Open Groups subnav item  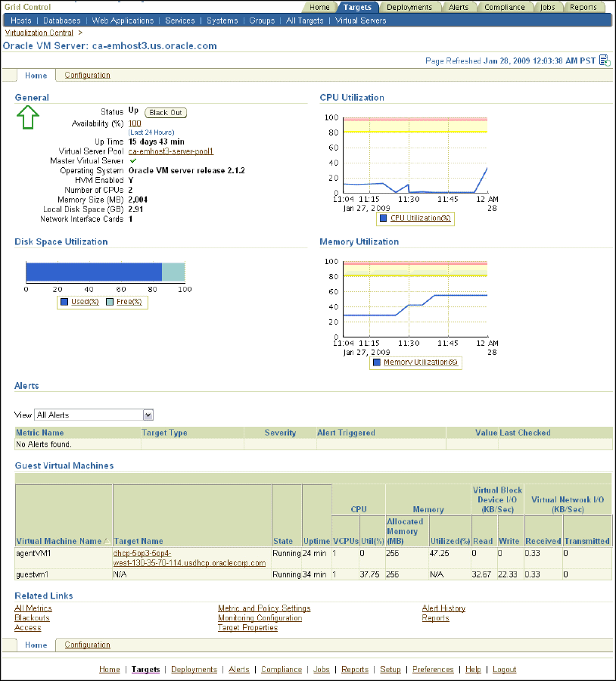(x=262, y=20)
